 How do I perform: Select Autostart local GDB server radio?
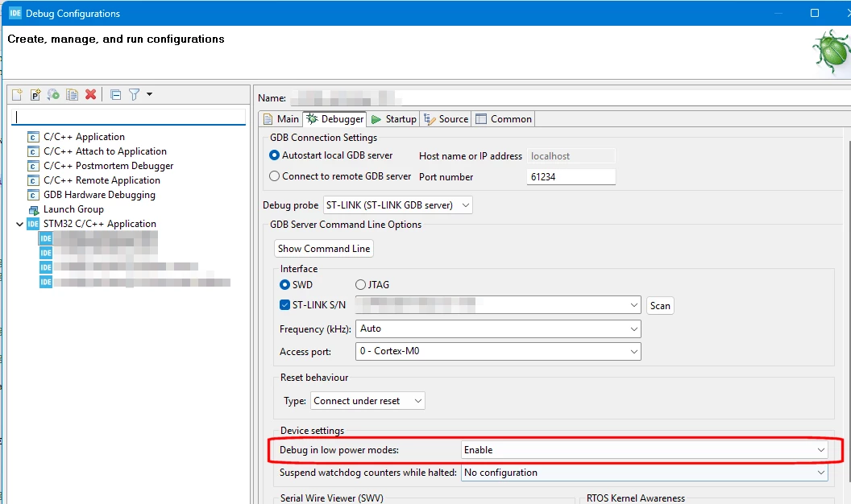click(274, 155)
